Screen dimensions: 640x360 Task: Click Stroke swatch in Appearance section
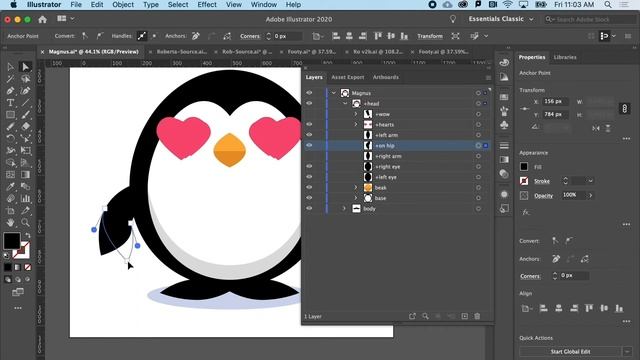524,181
